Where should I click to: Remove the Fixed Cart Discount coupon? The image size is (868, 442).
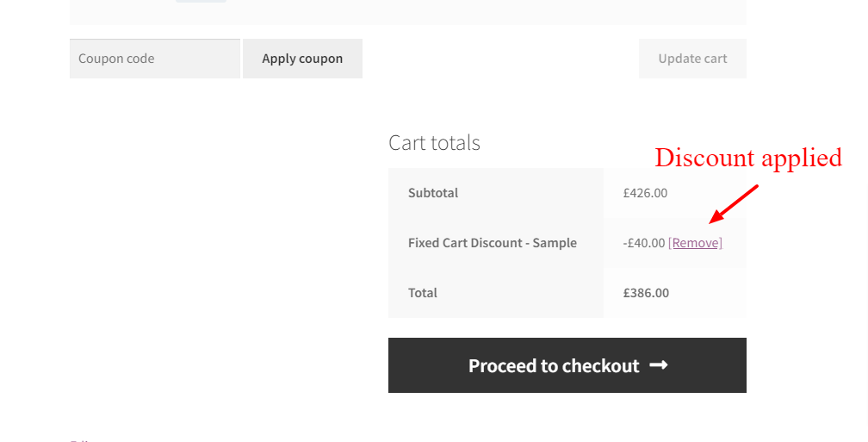695,243
